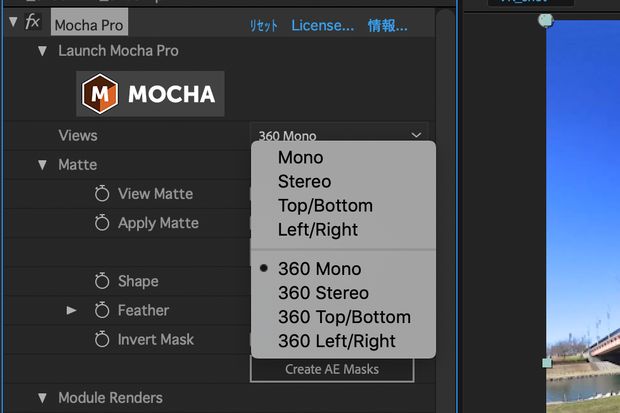Choose 360 Left/Right from the Views menu
Image resolution: width=620 pixels, height=413 pixels.
pyautogui.click(x=336, y=341)
